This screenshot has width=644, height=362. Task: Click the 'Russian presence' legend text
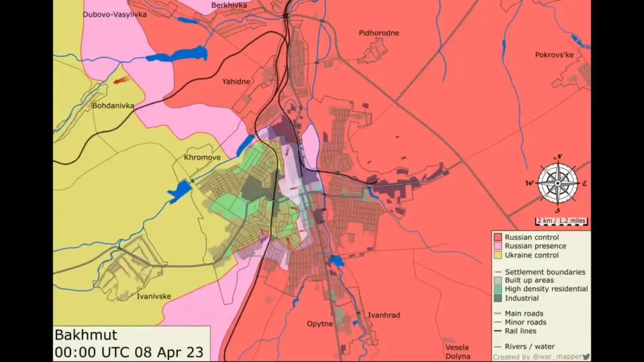536,246
